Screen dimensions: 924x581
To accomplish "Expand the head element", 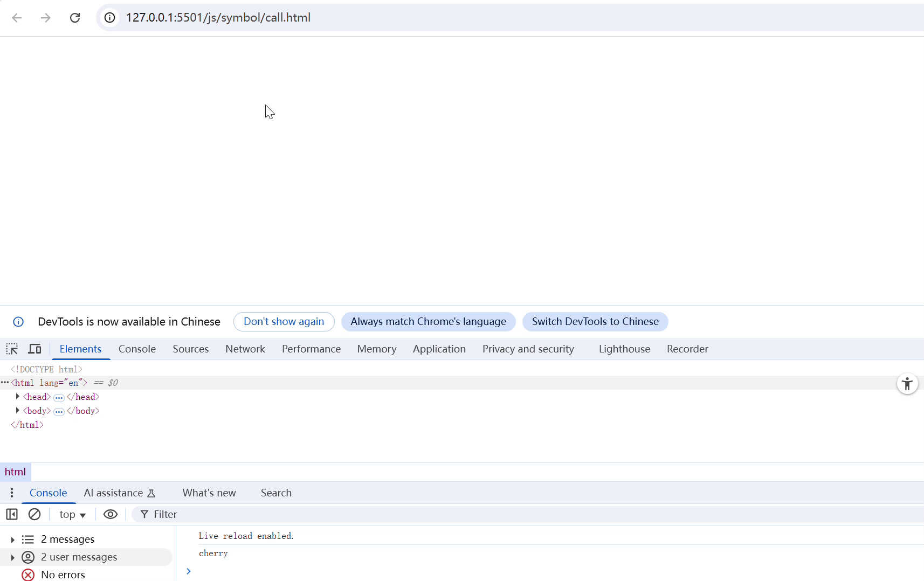I will point(18,397).
